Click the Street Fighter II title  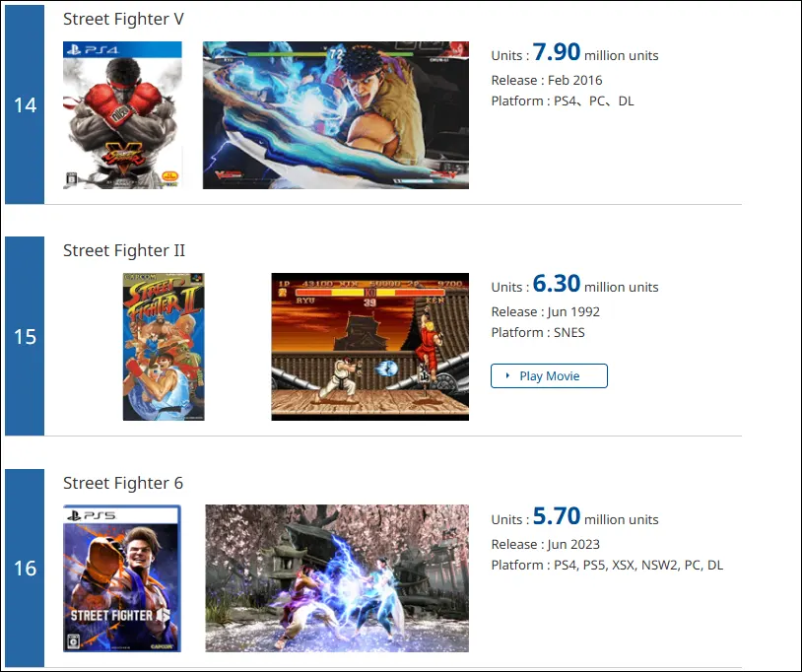(x=124, y=250)
